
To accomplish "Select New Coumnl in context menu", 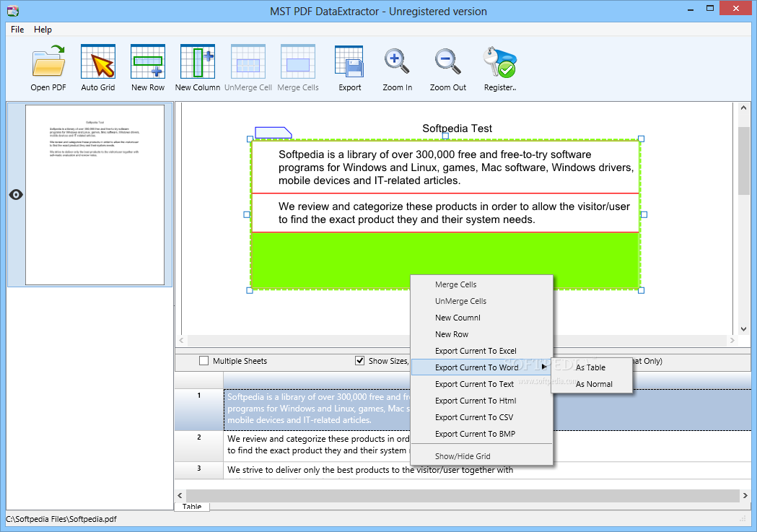I will coord(481,318).
